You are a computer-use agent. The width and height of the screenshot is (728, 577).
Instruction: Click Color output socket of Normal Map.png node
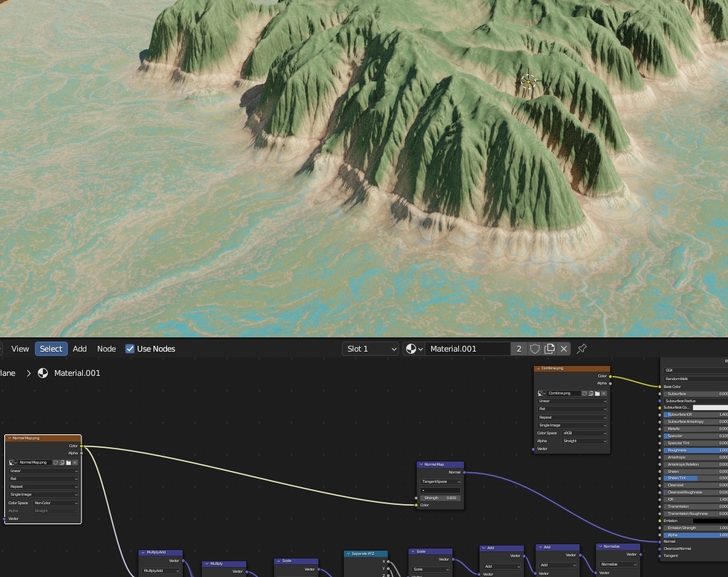coord(81,446)
